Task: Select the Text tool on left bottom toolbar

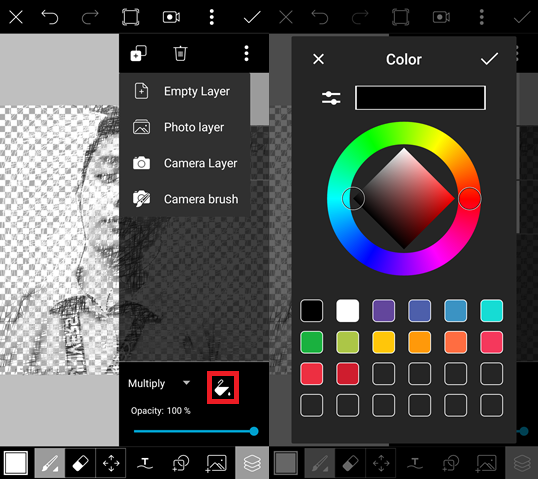Action: (145, 463)
